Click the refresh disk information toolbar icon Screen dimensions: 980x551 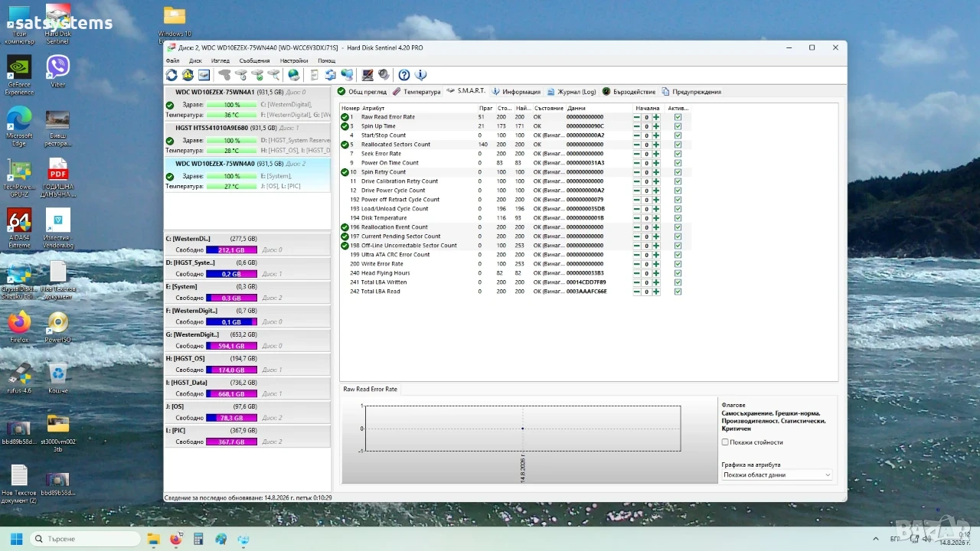171,75
